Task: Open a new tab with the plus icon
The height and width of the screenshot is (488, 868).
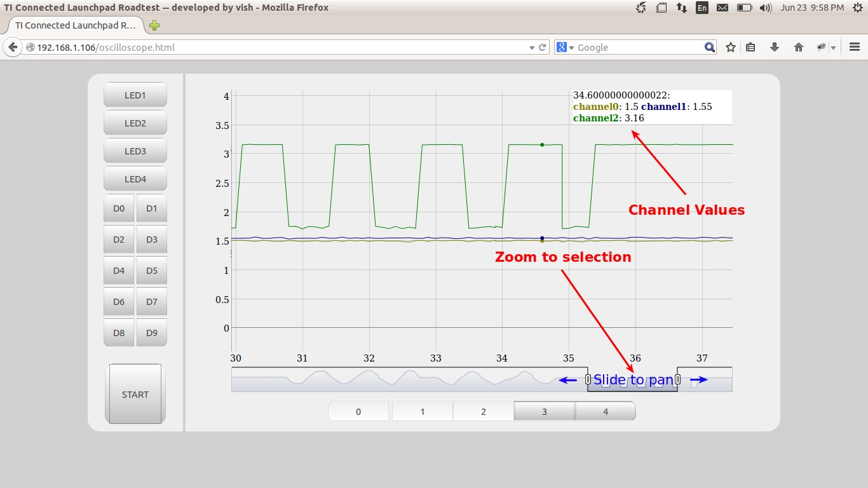Action: 154,26
